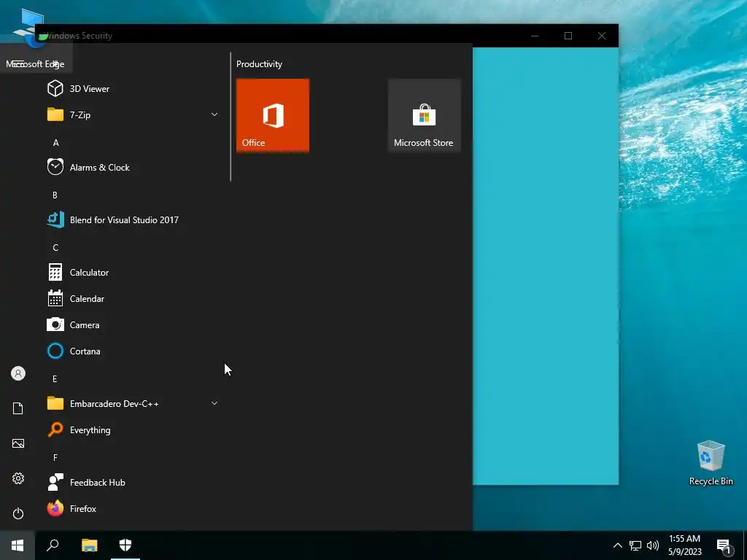The width and height of the screenshot is (747, 560).
Task: Click the Productivity group header
Action: (259, 64)
